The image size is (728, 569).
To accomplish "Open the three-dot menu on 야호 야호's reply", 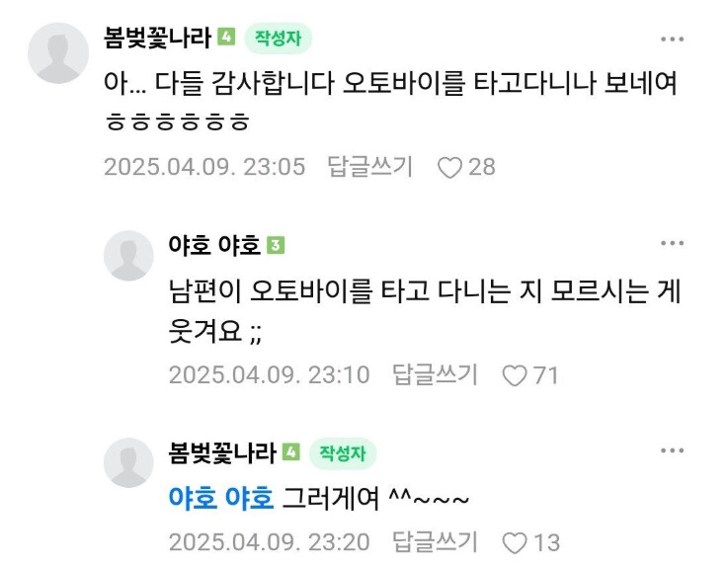I will [672, 243].
